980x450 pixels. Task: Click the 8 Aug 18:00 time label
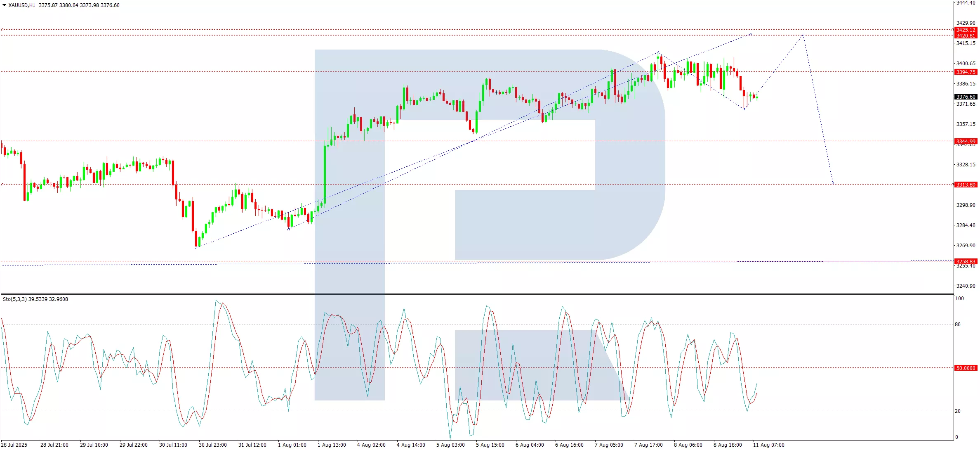tap(728, 445)
